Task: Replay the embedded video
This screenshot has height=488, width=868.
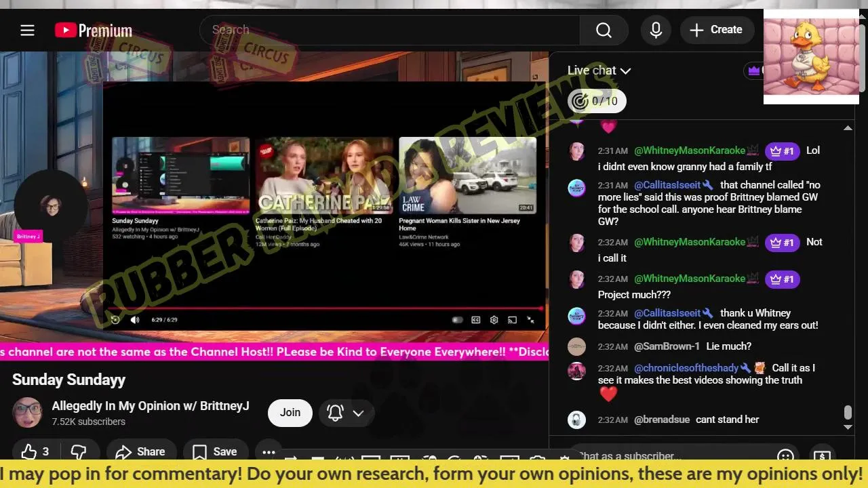Action: pos(115,320)
